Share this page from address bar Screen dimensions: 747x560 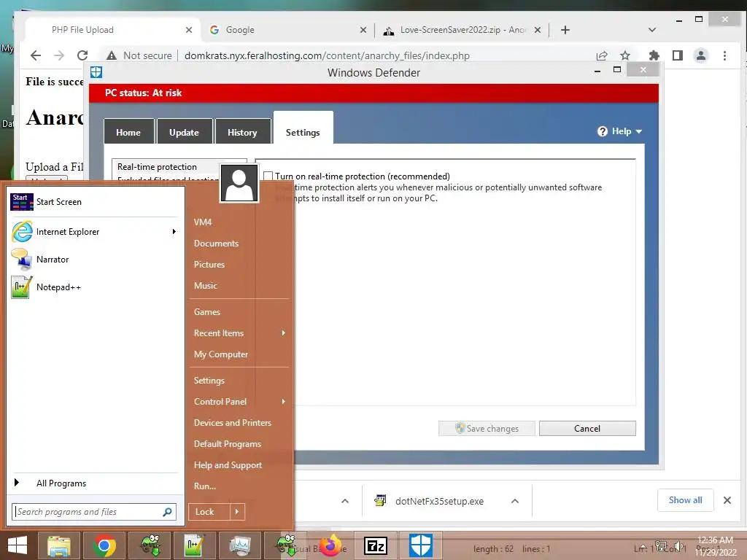tap(602, 55)
